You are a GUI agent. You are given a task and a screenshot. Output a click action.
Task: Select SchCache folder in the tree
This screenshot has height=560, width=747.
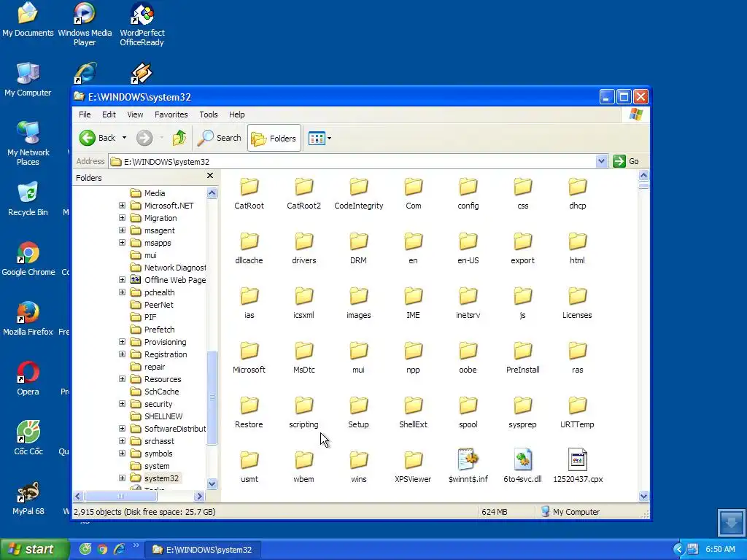155,392
